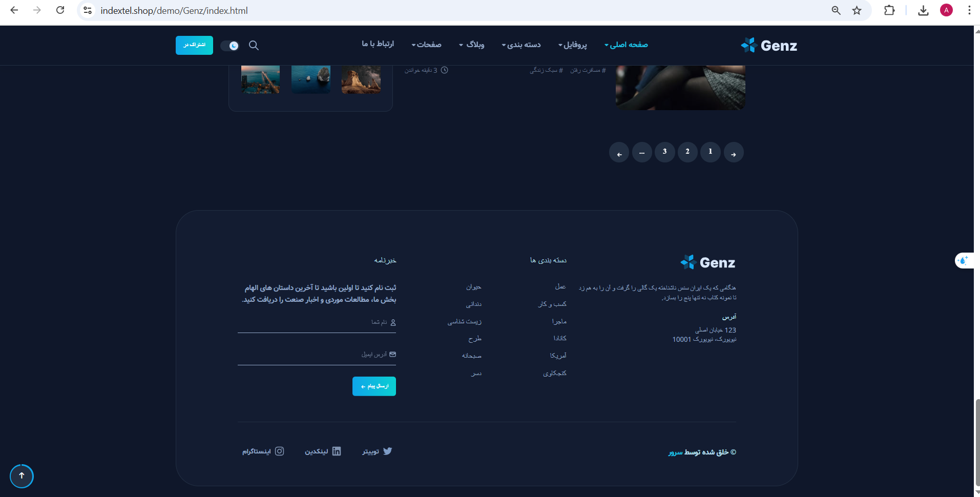
Task: Expand the پروفایل dropdown menu
Action: tap(573, 45)
